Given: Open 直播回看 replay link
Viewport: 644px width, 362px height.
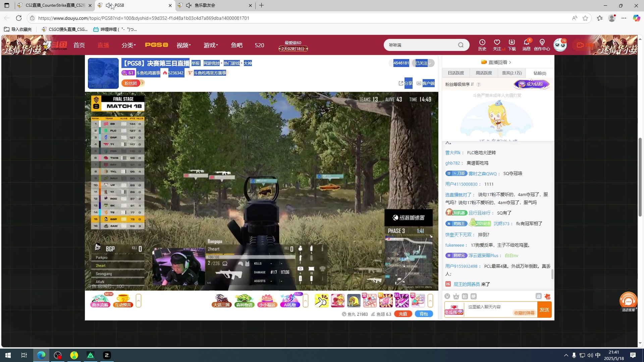Looking at the screenshot, I should click(x=496, y=62).
